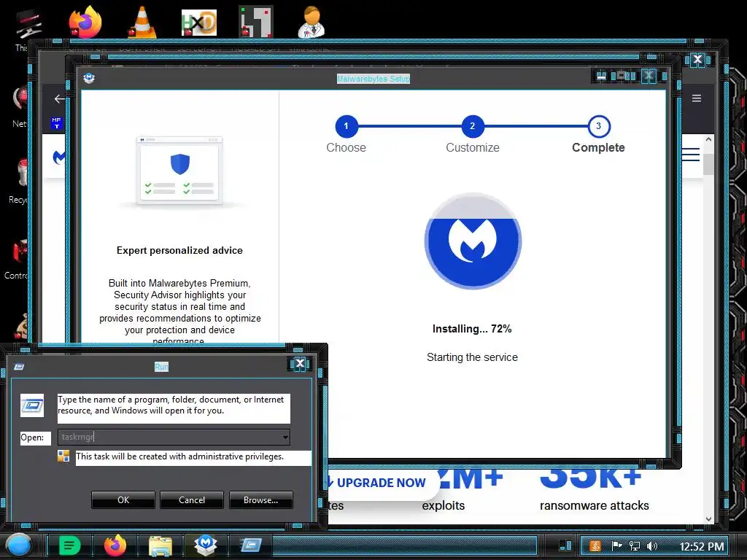Switch to Firefox in the taskbar

click(115, 545)
